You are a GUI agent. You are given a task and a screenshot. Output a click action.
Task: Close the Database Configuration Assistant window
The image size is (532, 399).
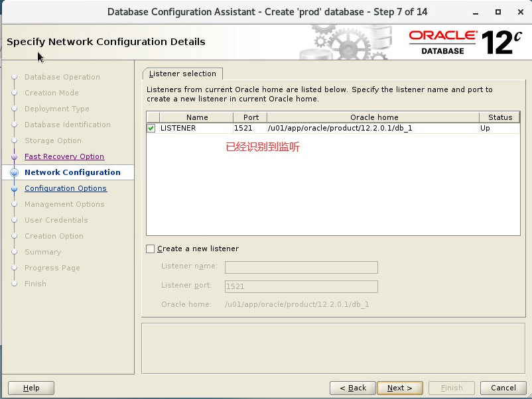(x=521, y=12)
